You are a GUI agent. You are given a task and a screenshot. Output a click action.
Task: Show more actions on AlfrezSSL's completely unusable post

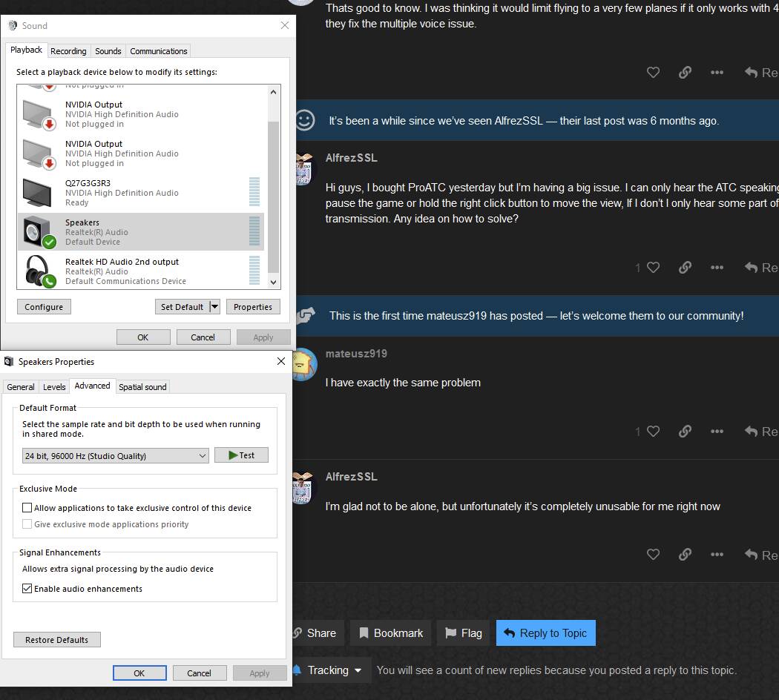[717, 555]
